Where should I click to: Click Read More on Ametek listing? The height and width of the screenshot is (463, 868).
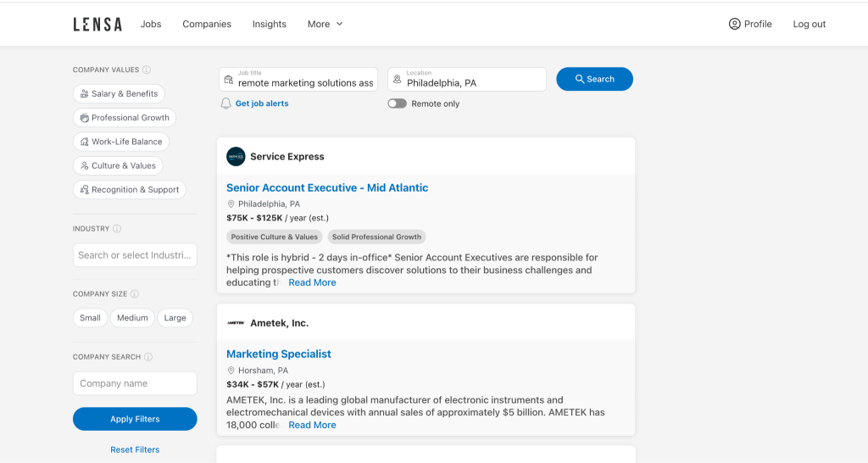pos(312,426)
